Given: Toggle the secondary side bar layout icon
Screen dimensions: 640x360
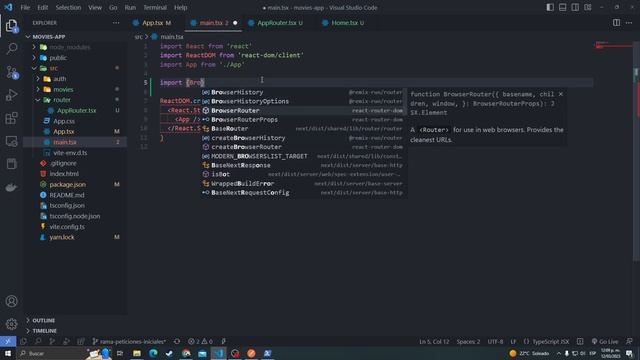Looking at the screenshot, I should point(575,7).
